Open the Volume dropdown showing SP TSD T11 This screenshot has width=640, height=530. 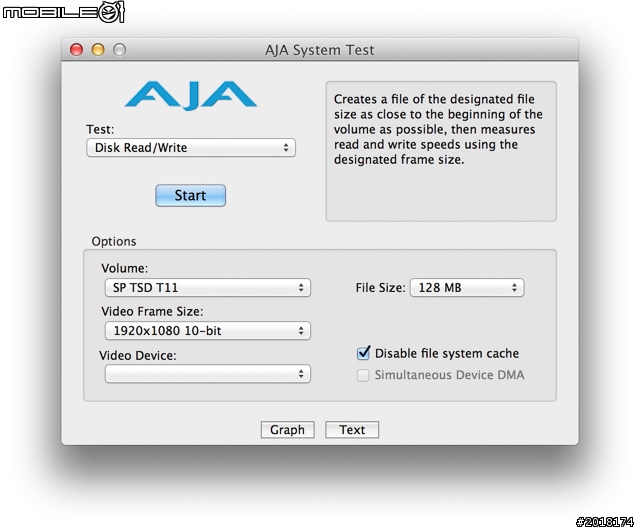pos(207,287)
